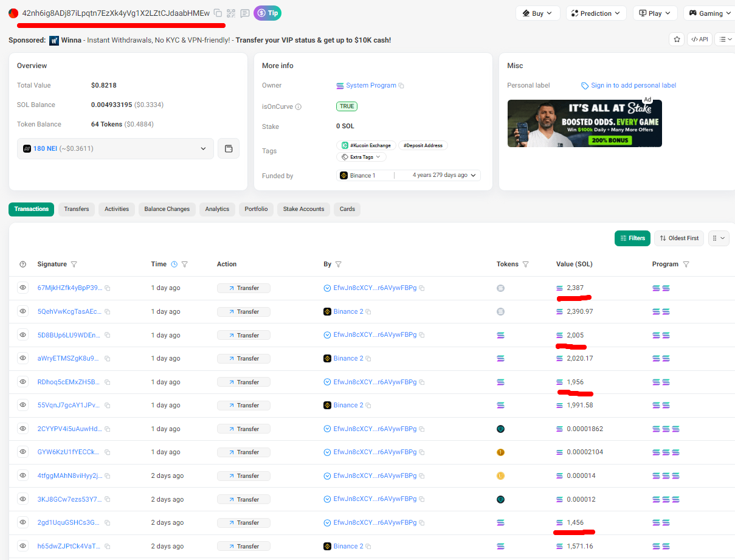Image resolution: width=735 pixels, height=560 pixels.
Task: Open the Buy dropdown
Action: (x=537, y=13)
